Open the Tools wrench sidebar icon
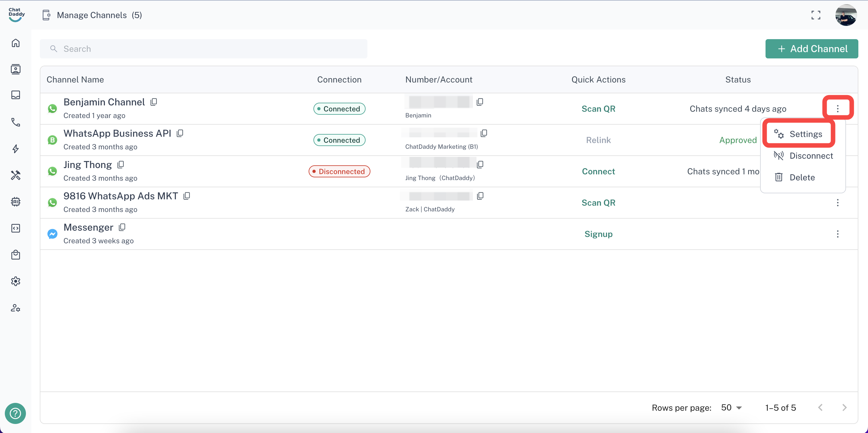Image resolution: width=868 pixels, height=433 pixels. click(15, 175)
